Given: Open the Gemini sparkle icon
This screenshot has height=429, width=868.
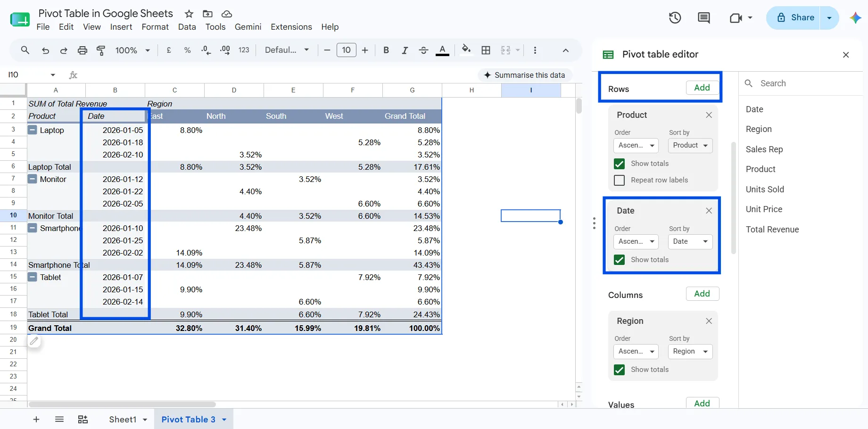Looking at the screenshot, I should tap(855, 18).
